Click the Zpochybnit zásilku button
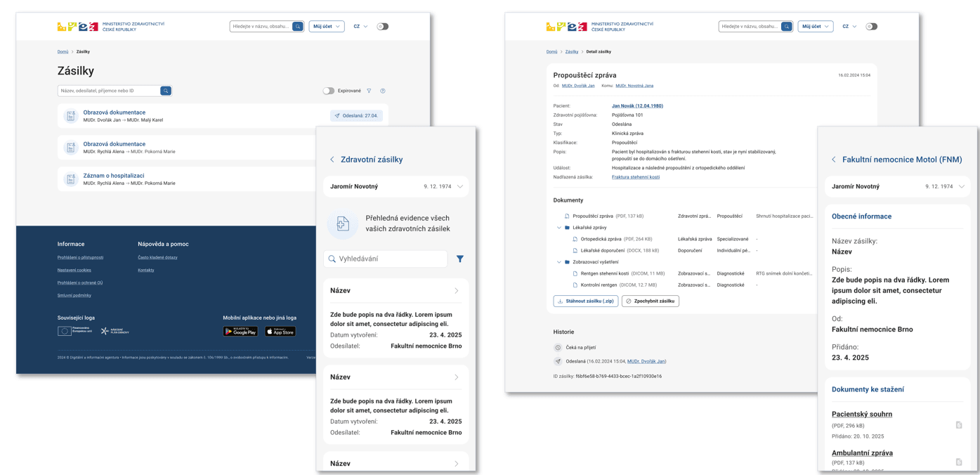Viewport: 980px width, 475px height. coord(650,301)
